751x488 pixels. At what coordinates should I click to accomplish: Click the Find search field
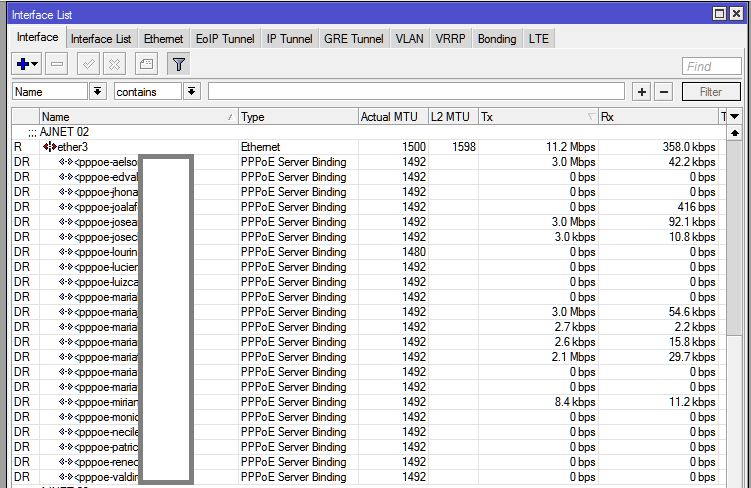(711, 66)
